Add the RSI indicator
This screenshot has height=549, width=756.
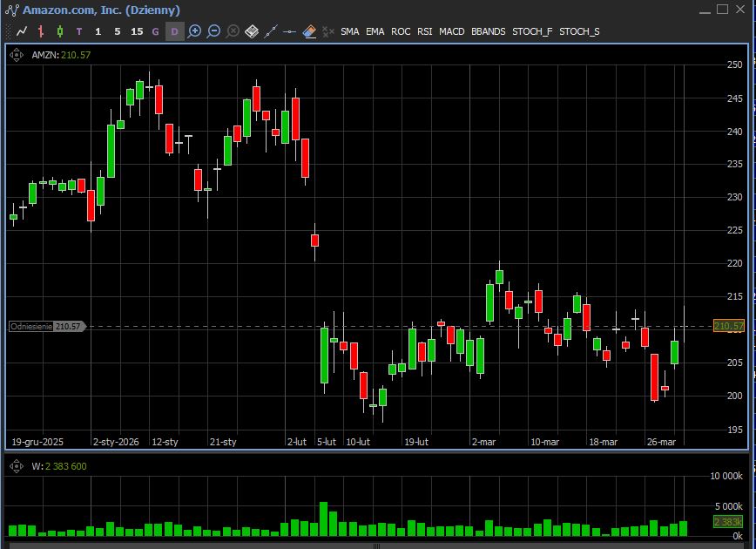[x=424, y=31]
